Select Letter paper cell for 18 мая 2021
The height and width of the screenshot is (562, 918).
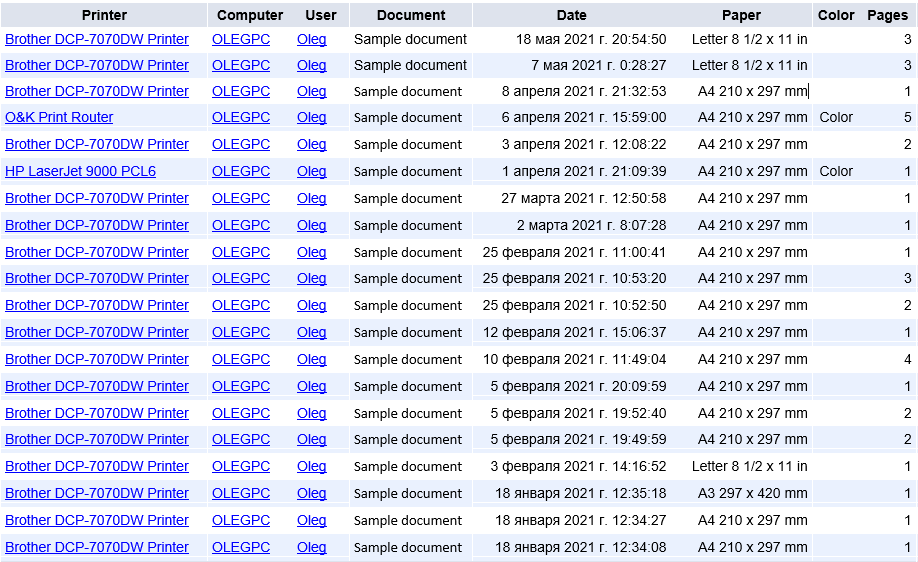click(x=749, y=39)
